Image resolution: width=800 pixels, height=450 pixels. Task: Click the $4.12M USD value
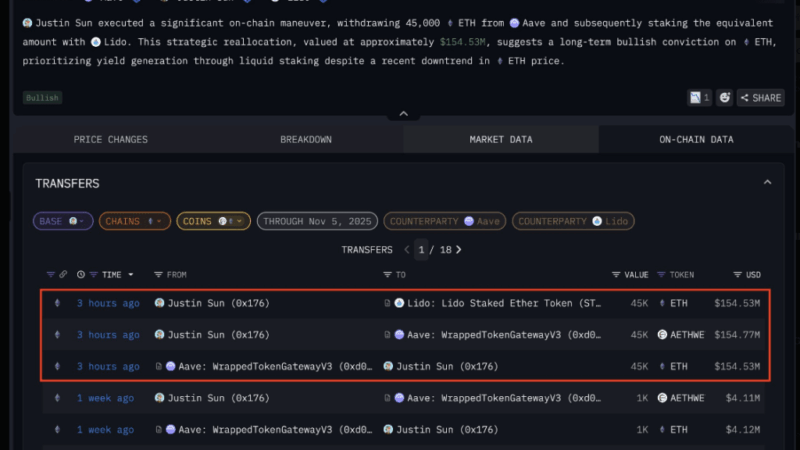[743, 430]
